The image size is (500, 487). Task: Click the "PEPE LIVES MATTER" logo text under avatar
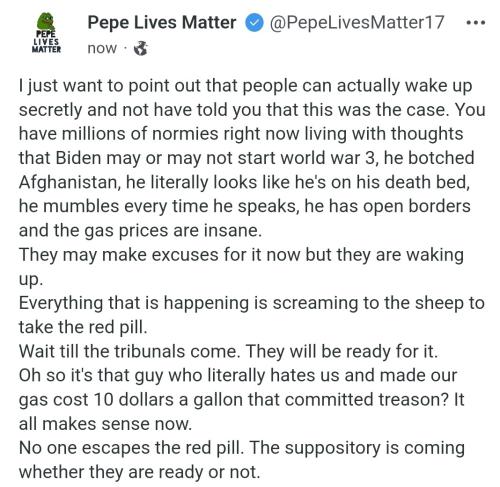click(x=46, y=42)
